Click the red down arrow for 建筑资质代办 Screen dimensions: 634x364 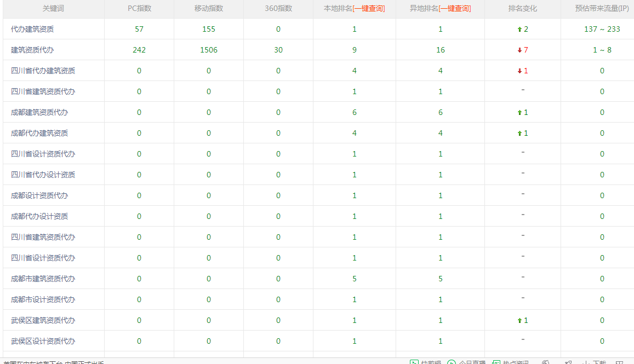click(519, 50)
